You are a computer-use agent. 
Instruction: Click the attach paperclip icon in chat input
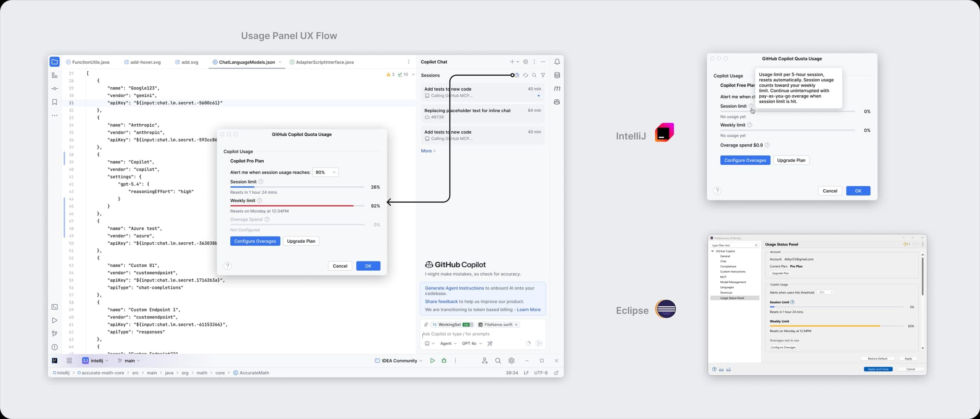pos(426,325)
